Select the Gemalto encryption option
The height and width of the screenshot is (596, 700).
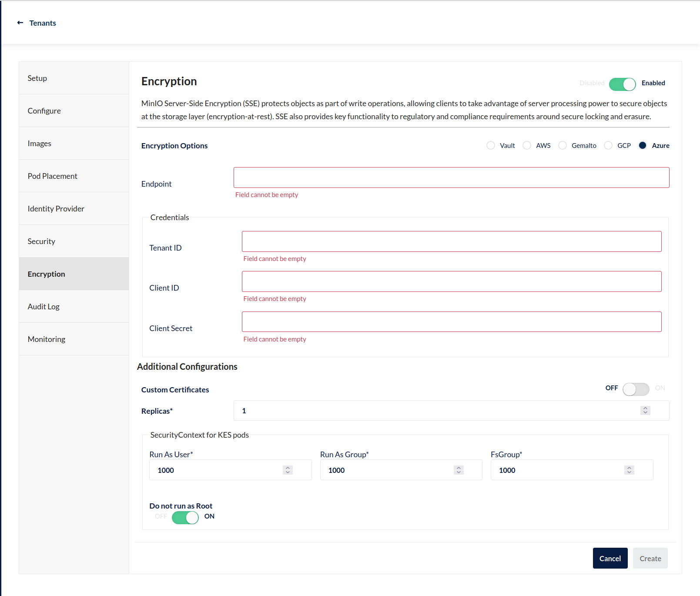click(x=563, y=145)
